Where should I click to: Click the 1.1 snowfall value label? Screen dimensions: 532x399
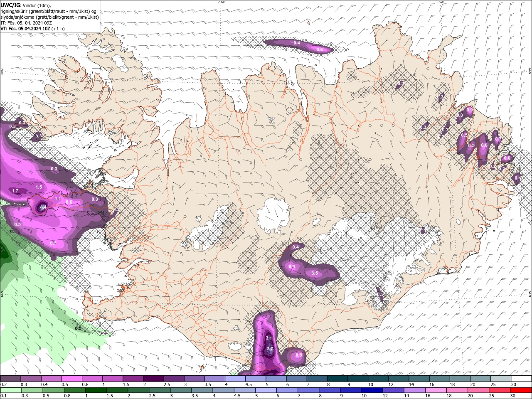58,199
